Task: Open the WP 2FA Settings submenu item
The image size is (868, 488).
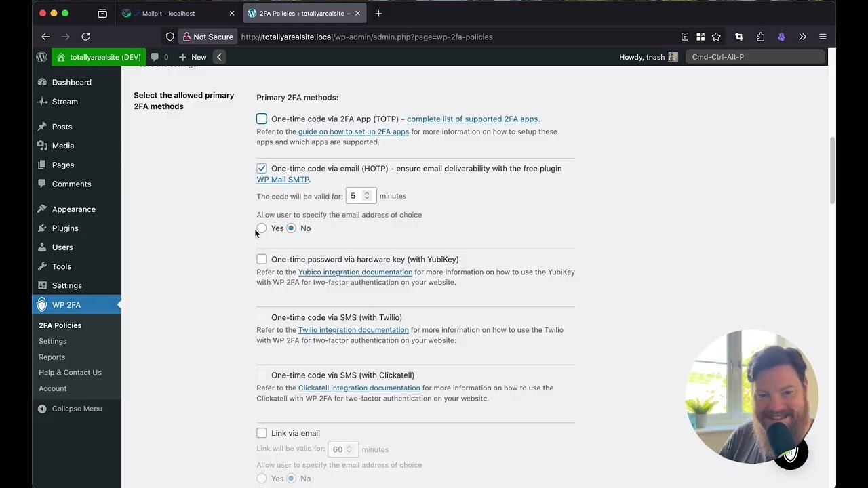Action: [53, 341]
